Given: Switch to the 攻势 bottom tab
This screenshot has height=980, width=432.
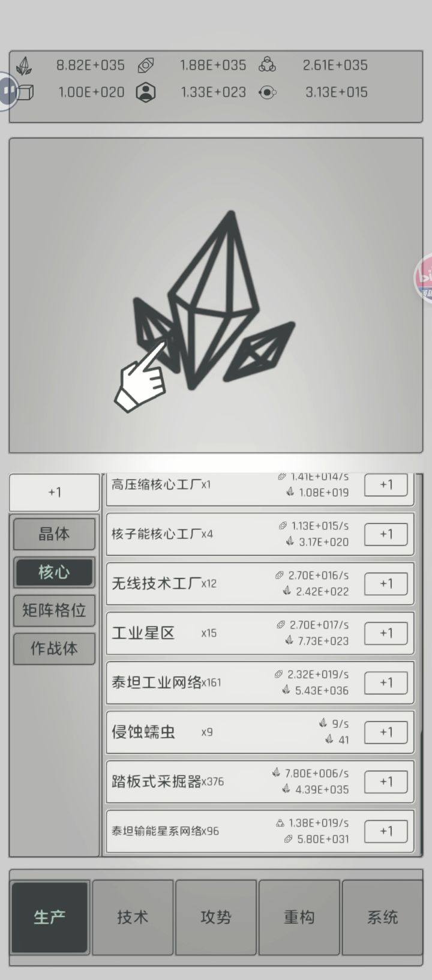Looking at the screenshot, I should tap(216, 917).
